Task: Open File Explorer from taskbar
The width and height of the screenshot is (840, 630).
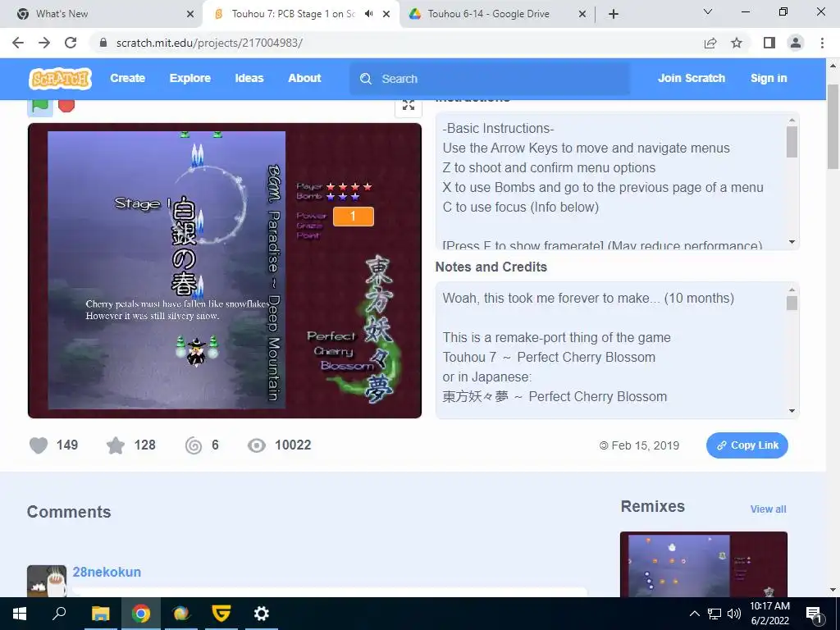Action: (100, 614)
